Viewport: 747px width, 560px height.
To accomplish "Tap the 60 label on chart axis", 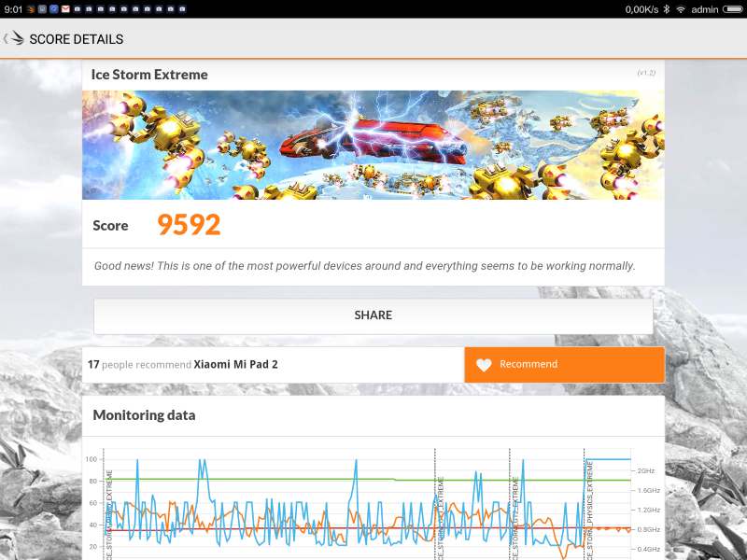I will (92, 503).
